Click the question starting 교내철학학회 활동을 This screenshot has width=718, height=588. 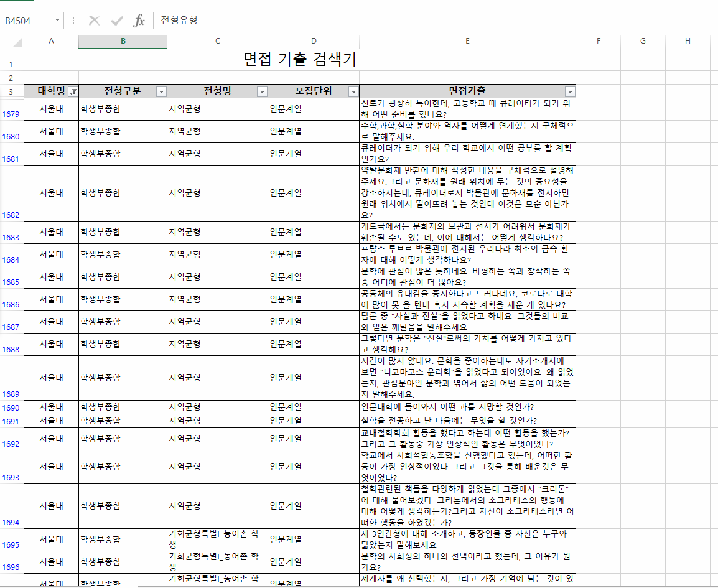point(467,439)
